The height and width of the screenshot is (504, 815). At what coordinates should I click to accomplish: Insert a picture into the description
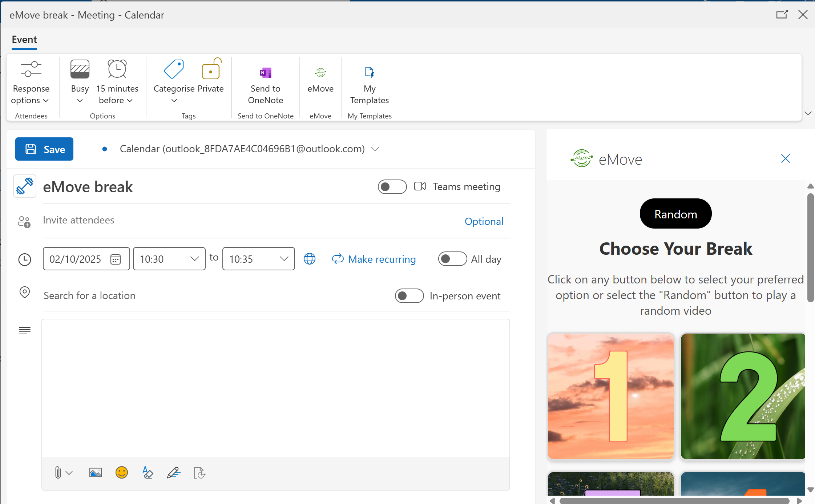coord(95,472)
